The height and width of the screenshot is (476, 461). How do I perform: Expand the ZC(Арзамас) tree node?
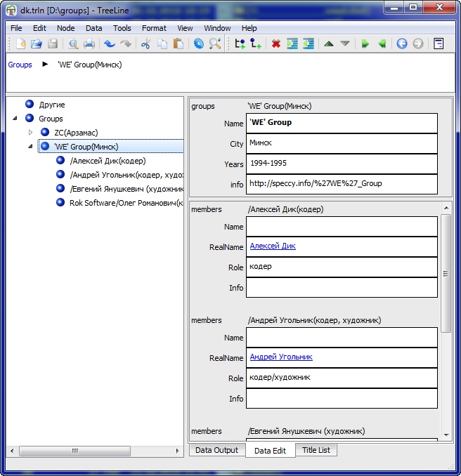30,133
